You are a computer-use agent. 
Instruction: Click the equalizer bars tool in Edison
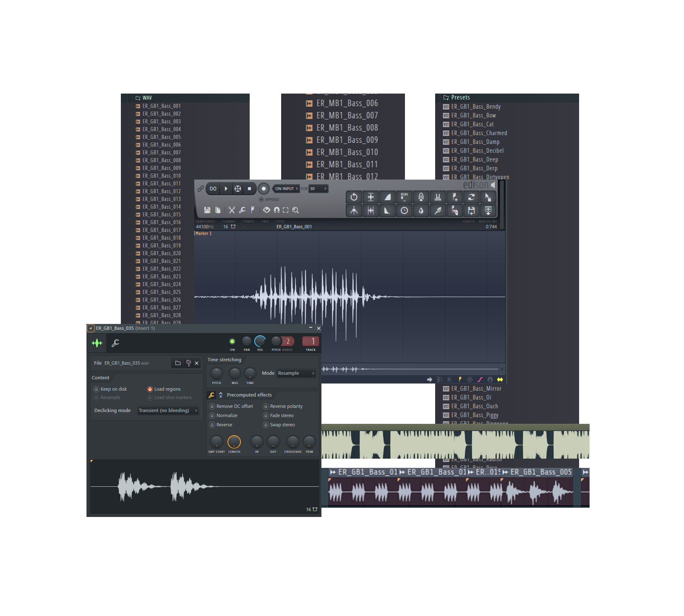(x=438, y=197)
